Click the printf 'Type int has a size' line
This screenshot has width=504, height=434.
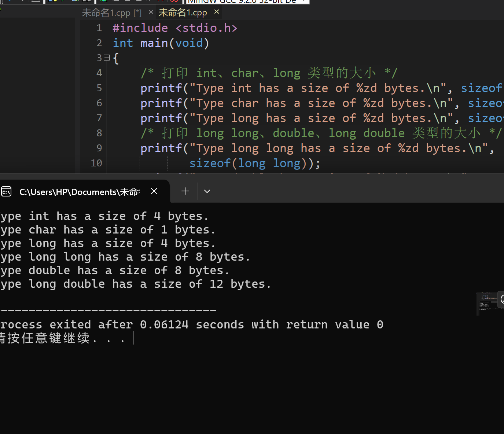(x=322, y=88)
